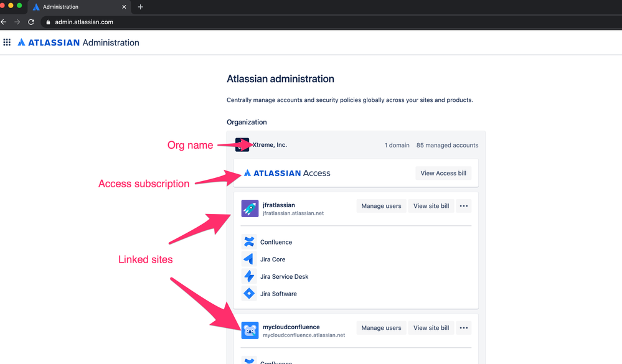Reload the page with the refresh icon

tap(31, 22)
